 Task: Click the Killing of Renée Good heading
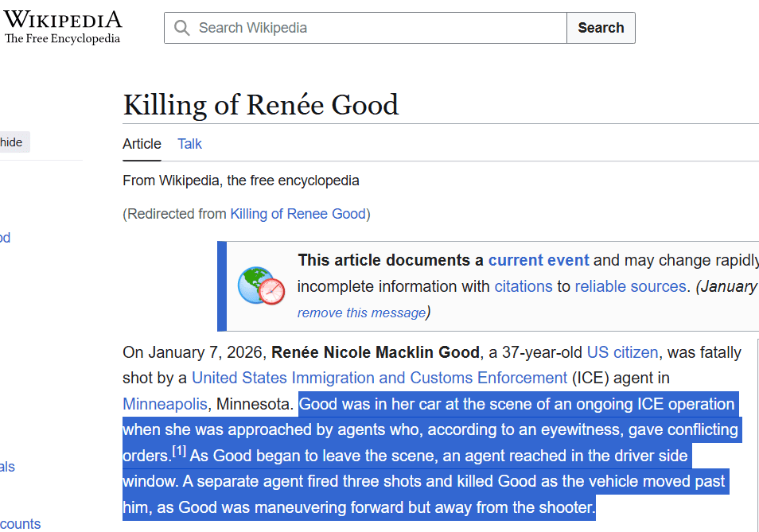click(261, 105)
